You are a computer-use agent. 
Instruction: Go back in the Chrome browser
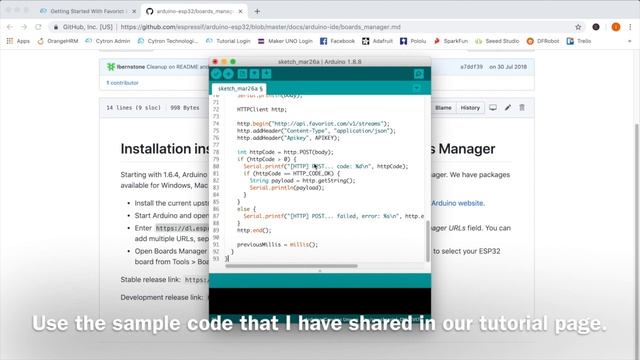pyautogui.click(x=10, y=27)
